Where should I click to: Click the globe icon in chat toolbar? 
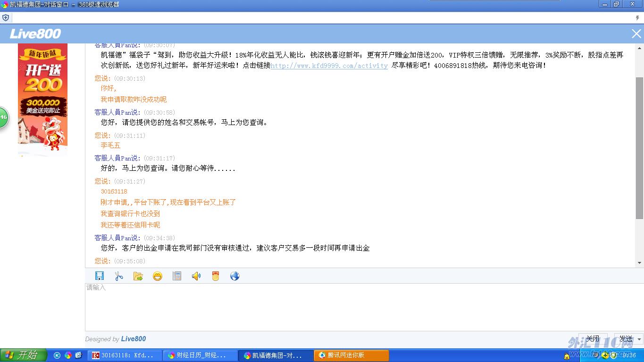point(235,276)
